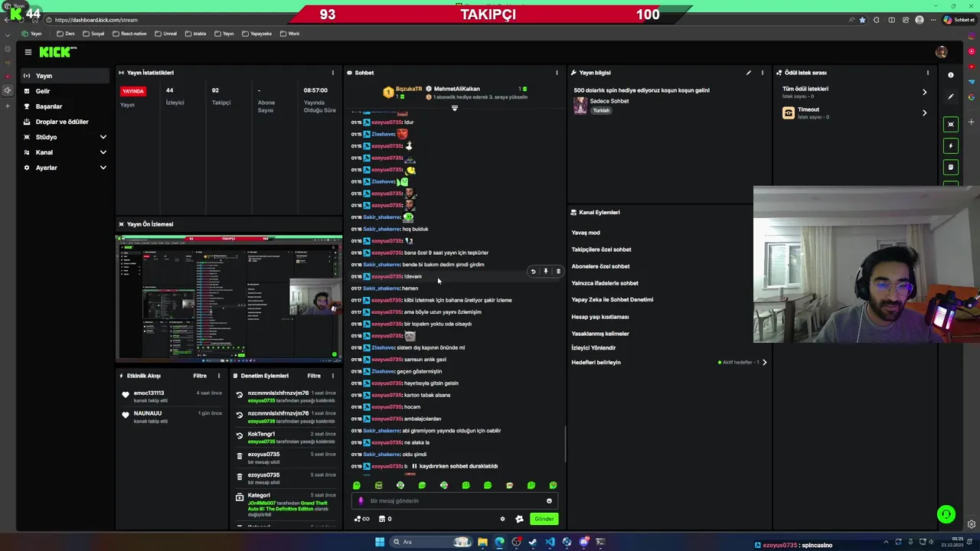
Task: Toggle Abonelere özel sohbet
Action: click(600, 266)
